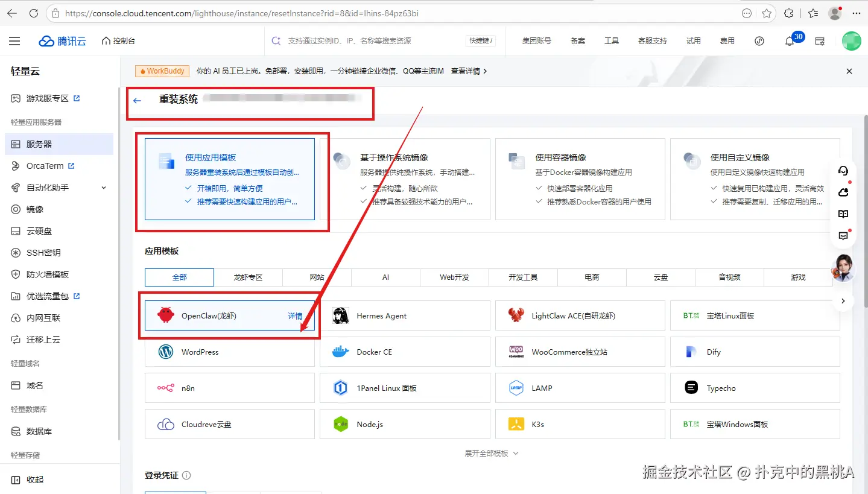Click the K3s yellow logo icon
The image size is (868, 494).
[516, 424]
